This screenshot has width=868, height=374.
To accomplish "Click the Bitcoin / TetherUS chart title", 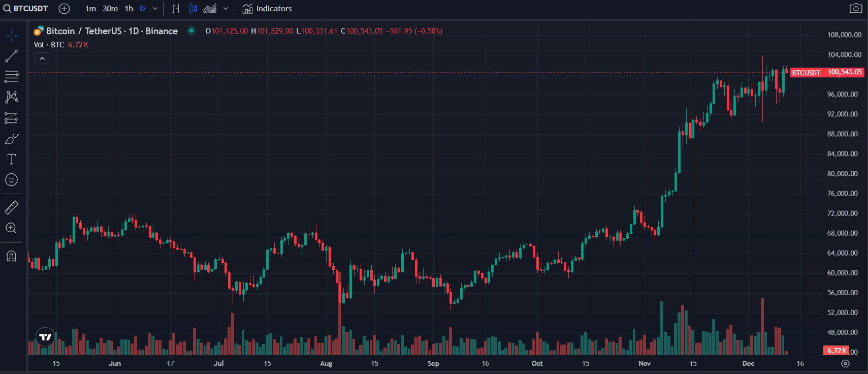I will tap(112, 31).
